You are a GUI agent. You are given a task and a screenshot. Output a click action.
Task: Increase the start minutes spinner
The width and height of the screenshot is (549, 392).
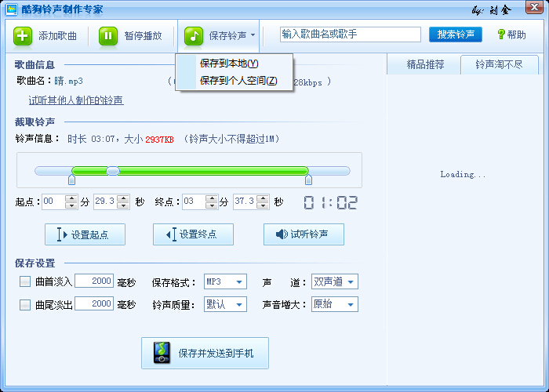coord(71,198)
